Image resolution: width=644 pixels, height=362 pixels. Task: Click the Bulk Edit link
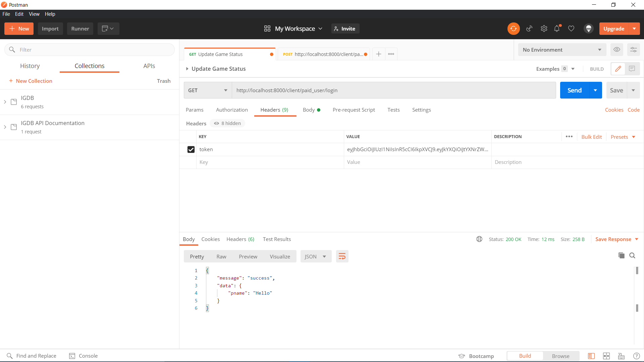592,137
